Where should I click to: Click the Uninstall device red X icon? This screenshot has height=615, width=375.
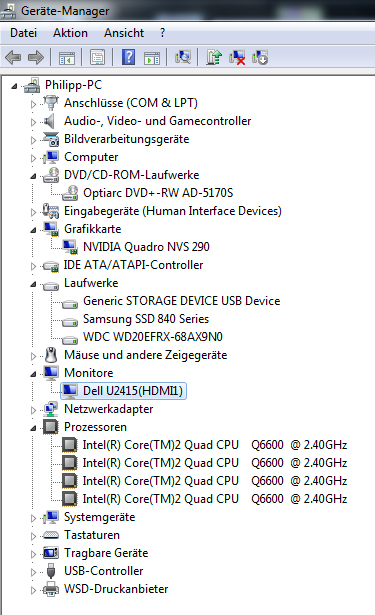pos(237,57)
